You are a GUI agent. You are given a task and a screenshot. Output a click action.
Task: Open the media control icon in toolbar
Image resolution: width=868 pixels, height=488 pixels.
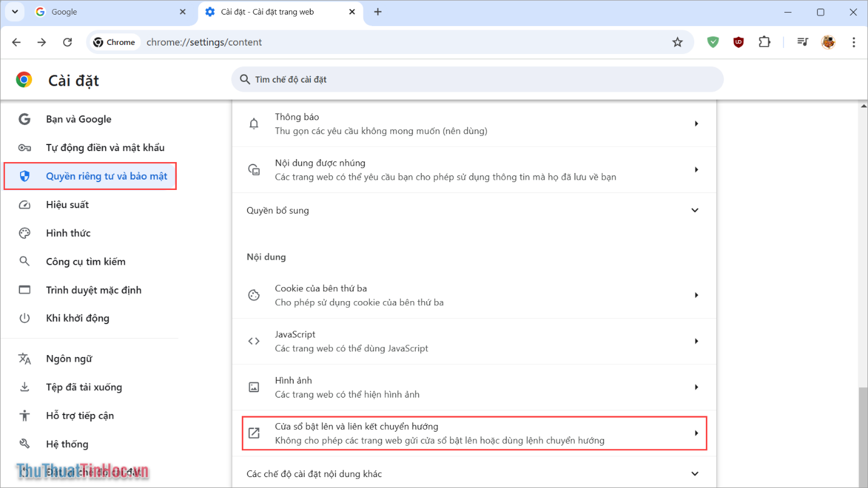click(x=802, y=42)
